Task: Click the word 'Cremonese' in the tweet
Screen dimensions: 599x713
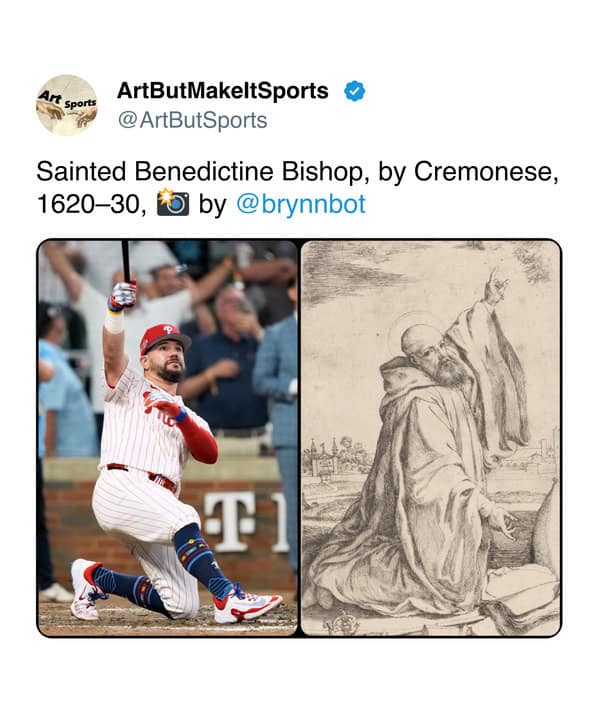Action: (482, 172)
